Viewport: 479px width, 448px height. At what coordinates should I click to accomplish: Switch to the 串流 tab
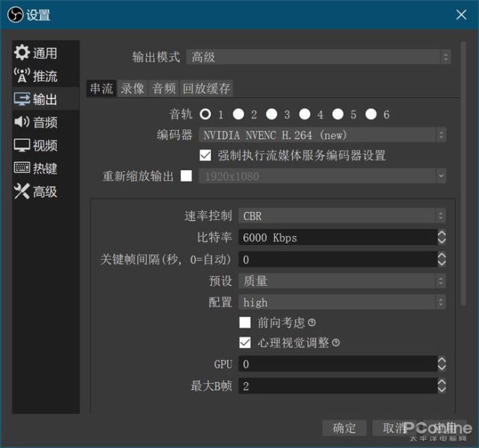(x=102, y=89)
